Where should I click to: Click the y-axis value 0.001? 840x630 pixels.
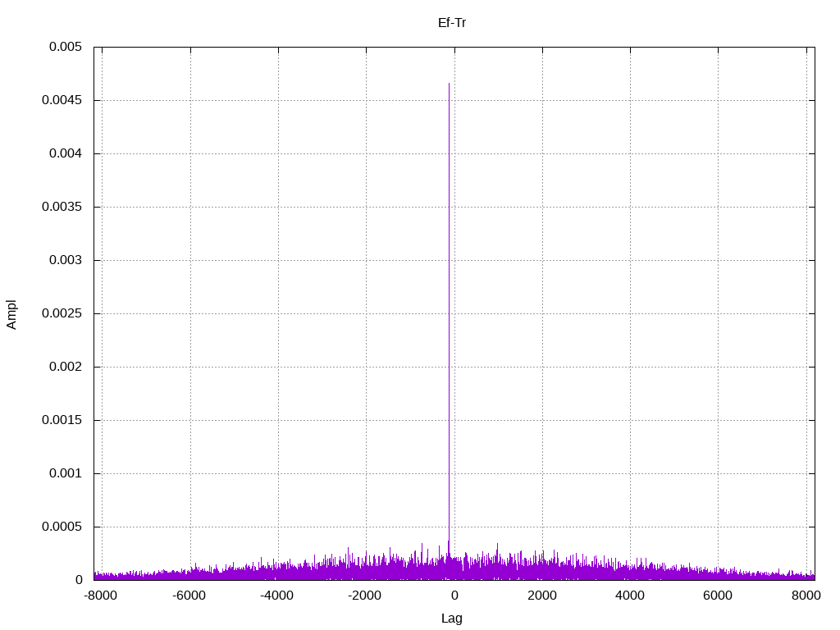tap(66, 473)
